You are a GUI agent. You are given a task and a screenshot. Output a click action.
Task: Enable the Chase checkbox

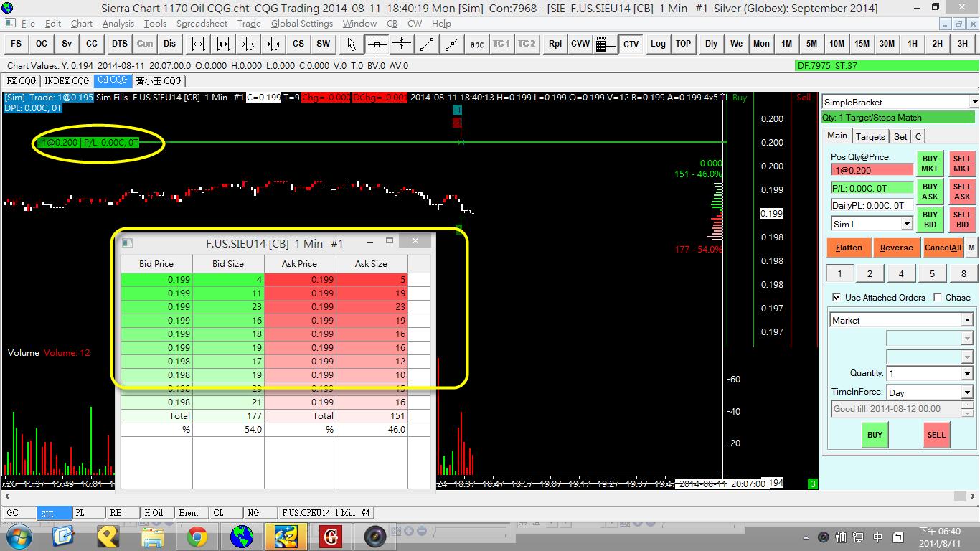coord(938,297)
